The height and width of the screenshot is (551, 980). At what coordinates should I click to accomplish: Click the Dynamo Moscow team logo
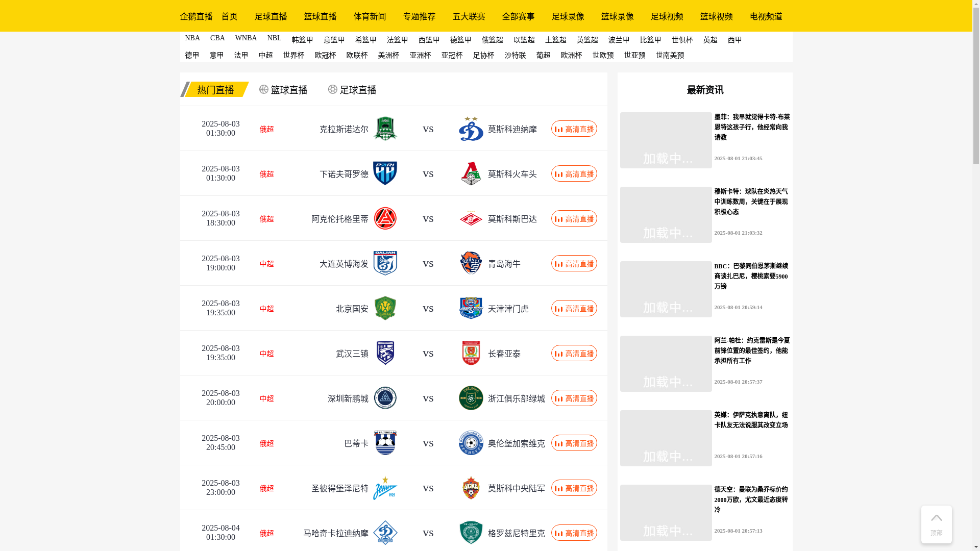coord(471,129)
